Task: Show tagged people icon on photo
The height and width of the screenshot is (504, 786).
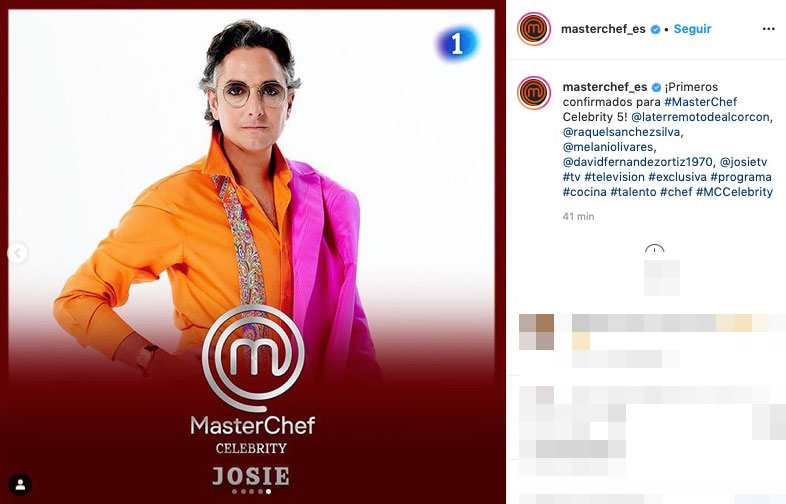Action: 21,485
